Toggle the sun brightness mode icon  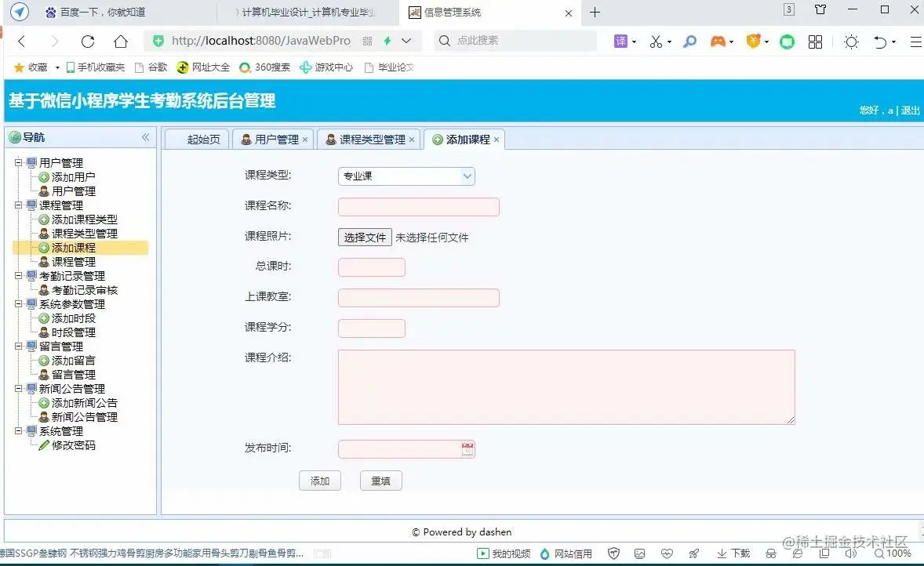pyautogui.click(x=851, y=42)
